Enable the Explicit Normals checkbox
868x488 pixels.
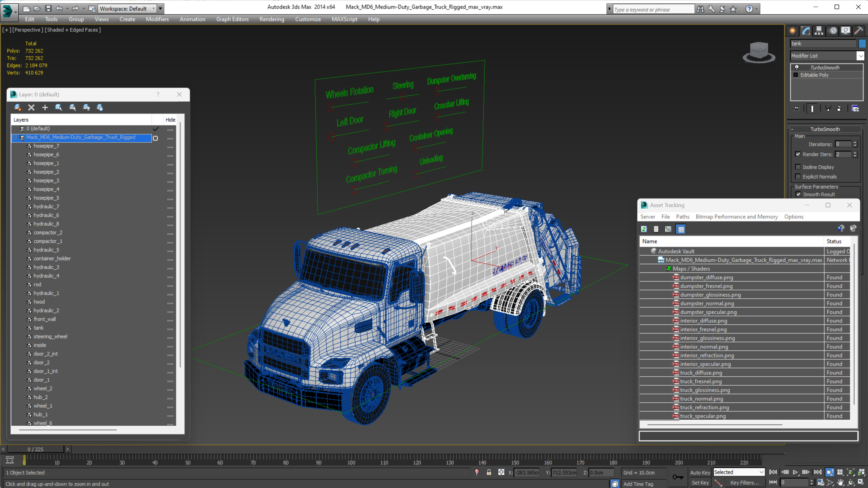[x=798, y=176]
